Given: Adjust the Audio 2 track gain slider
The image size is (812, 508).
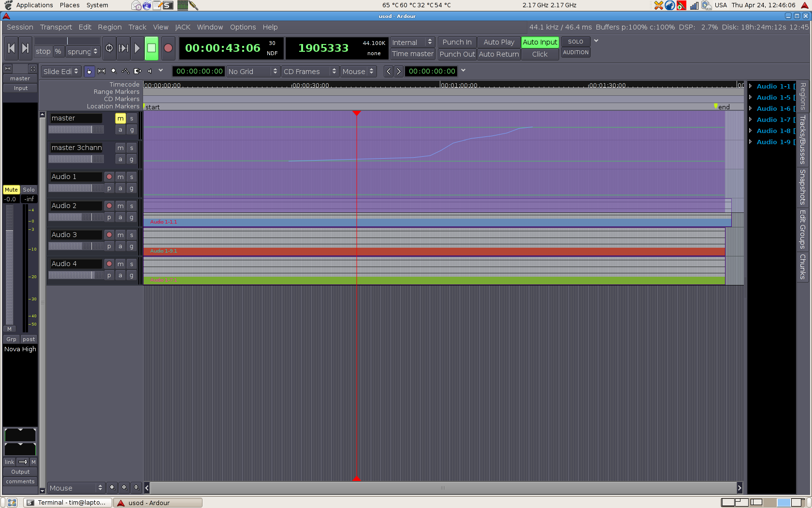Looking at the screenshot, I should tap(76, 217).
